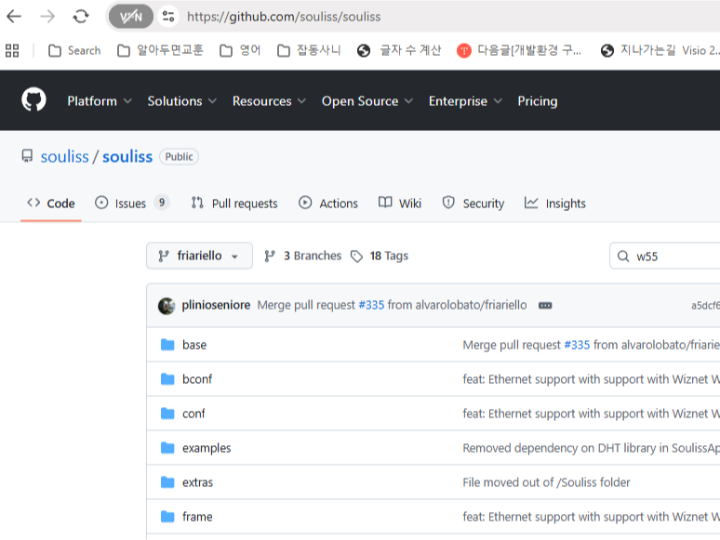Open the browser apps grid icon
The width and height of the screenshot is (720, 540).
pyautogui.click(x=12, y=50)
